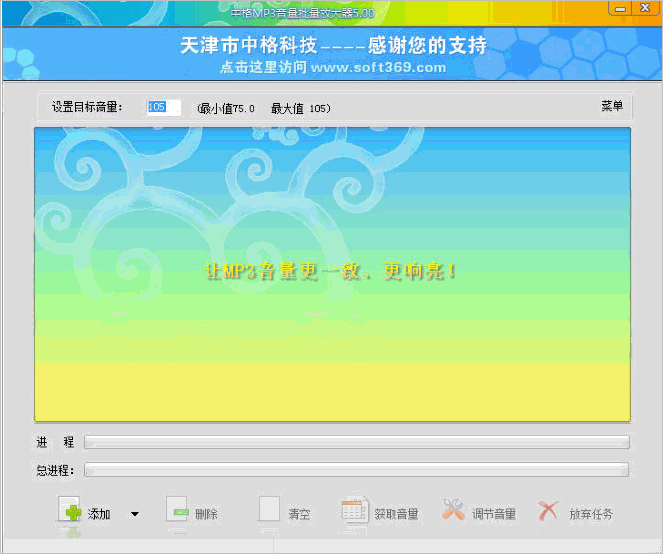663x554 pixels.
Task: Click the Get Volume (获取音量) table icon
Action: [x=354, y=509]
